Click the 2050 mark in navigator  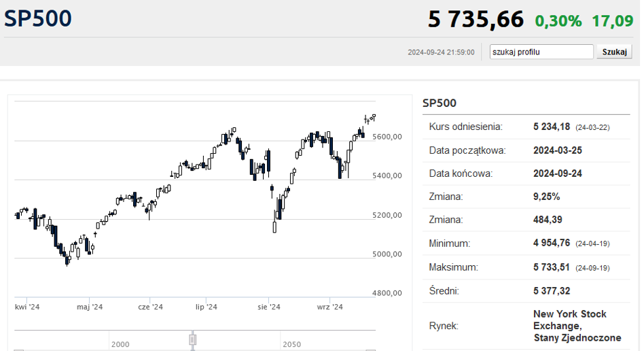click(x=291, y=344)
